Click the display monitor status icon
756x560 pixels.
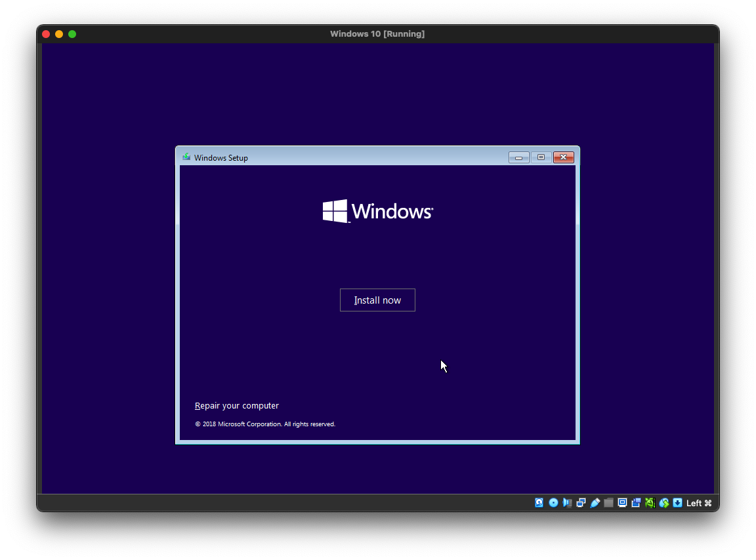pos(622,503)
